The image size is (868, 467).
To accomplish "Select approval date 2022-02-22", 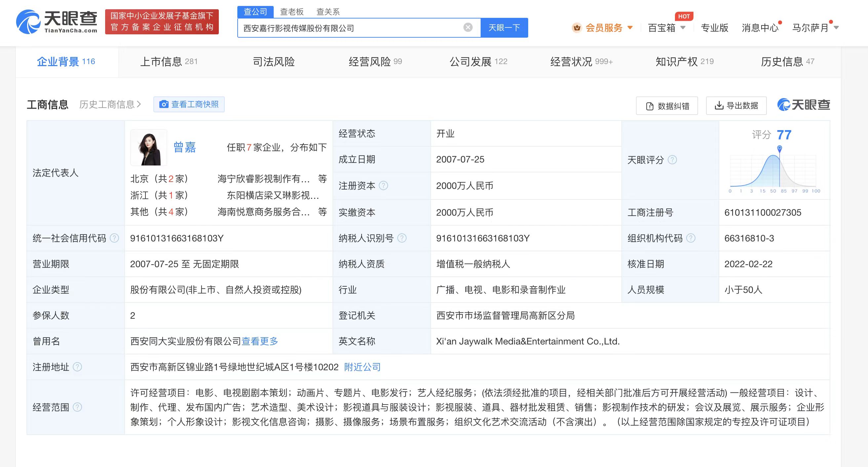I will [x=748, y=264].
